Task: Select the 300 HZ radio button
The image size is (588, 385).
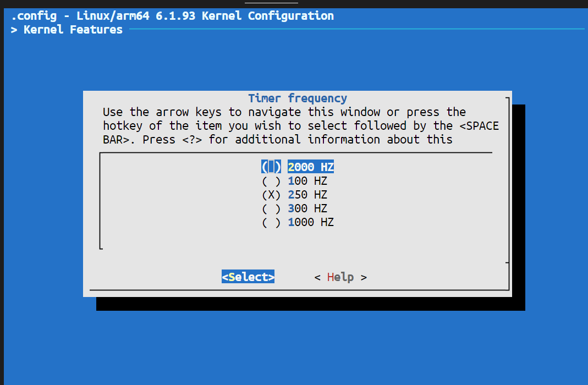Action: point(271,208)
